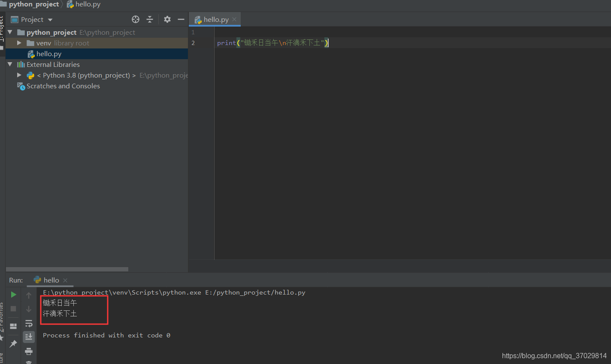Click the Up the Stack Trace arrow

29,295
